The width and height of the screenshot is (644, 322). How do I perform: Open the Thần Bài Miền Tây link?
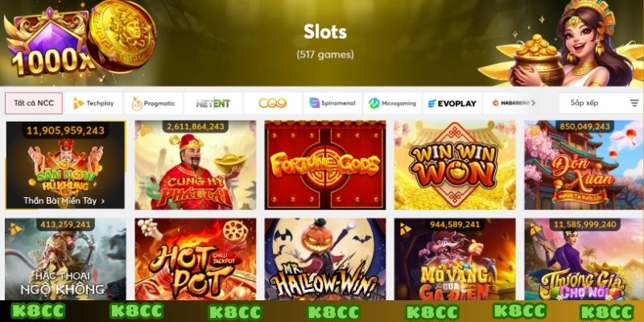click(64, 200)
